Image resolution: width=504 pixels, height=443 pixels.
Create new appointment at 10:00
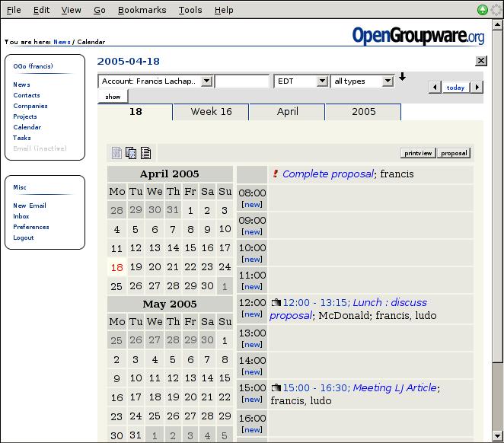(x=252, y=260)
